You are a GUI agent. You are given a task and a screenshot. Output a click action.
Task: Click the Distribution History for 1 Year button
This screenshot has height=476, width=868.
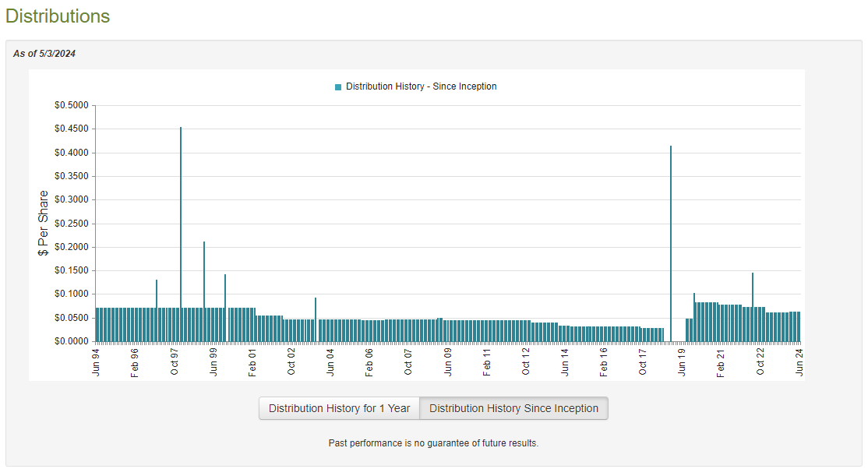pos(339,407)
